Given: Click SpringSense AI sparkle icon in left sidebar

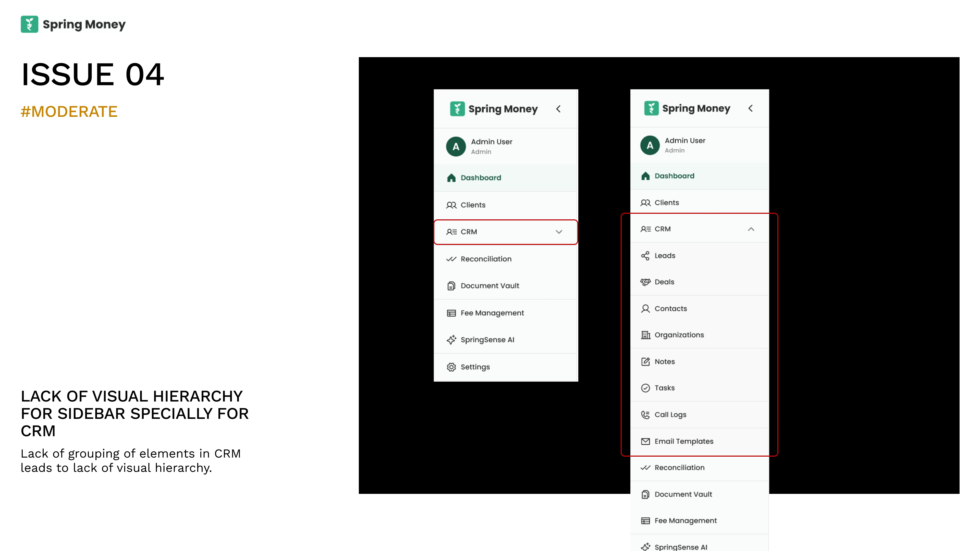Looking at the screenshot, I should pyautogui.click(x=451, y=340).
